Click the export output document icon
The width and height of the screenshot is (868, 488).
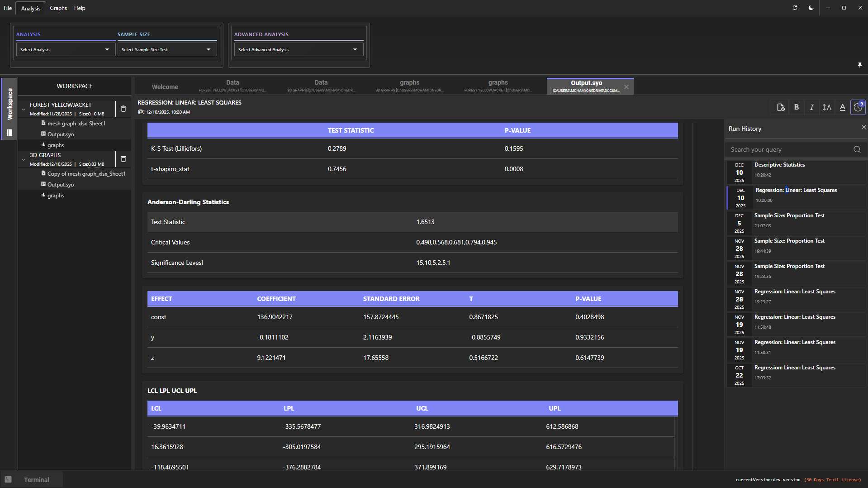point(781,107)
